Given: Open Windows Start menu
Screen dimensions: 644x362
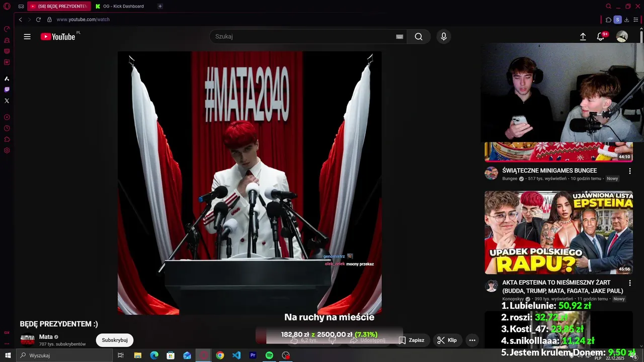Looking at the screenshot, I should click(x=8, y=355).
